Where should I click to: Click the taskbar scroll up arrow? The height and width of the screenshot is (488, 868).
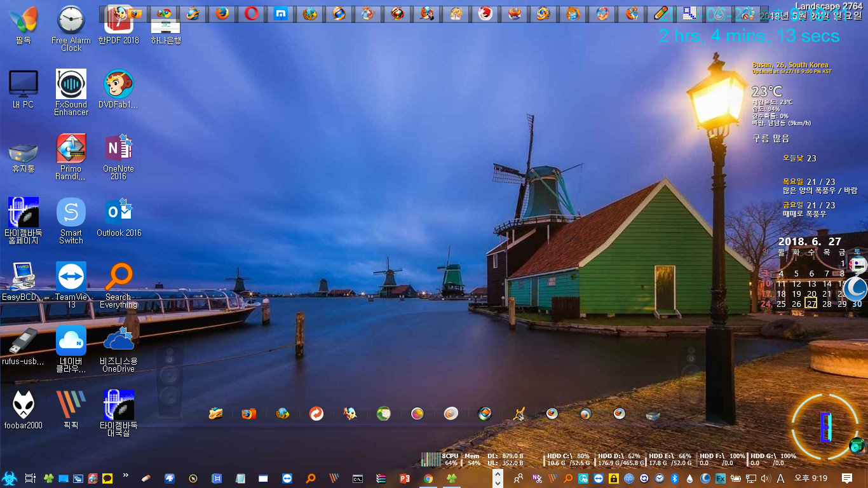point(498,475)
